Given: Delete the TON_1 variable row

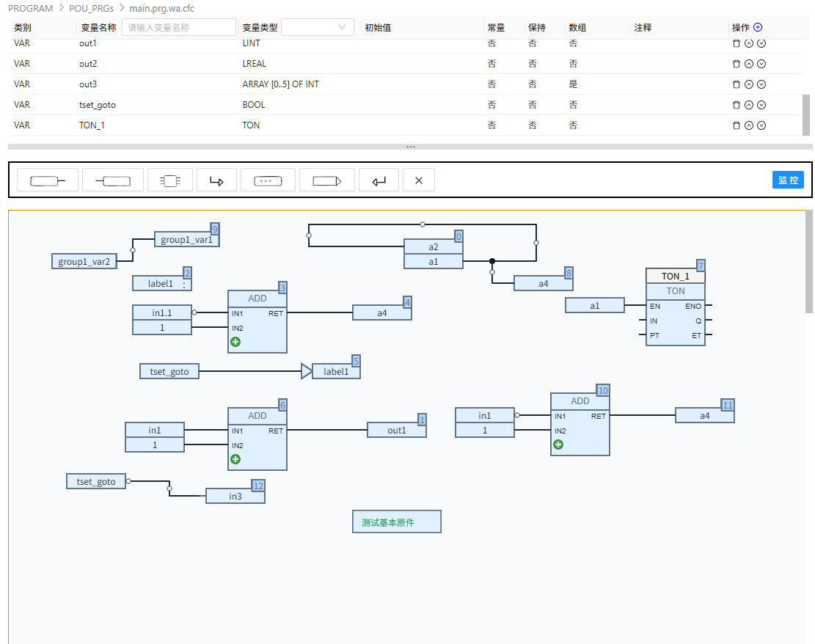Looking at the screenshot, I should (x=736, y=125).
